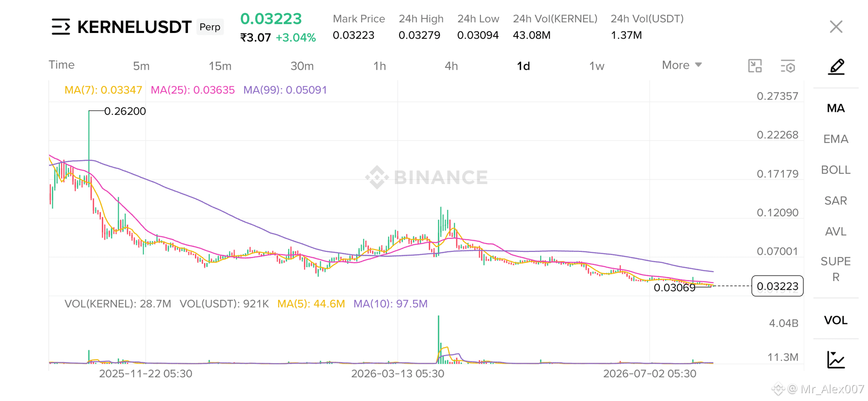Click the +3.04% price change
Screen dimensions: 868x401
tap(296, 38)
